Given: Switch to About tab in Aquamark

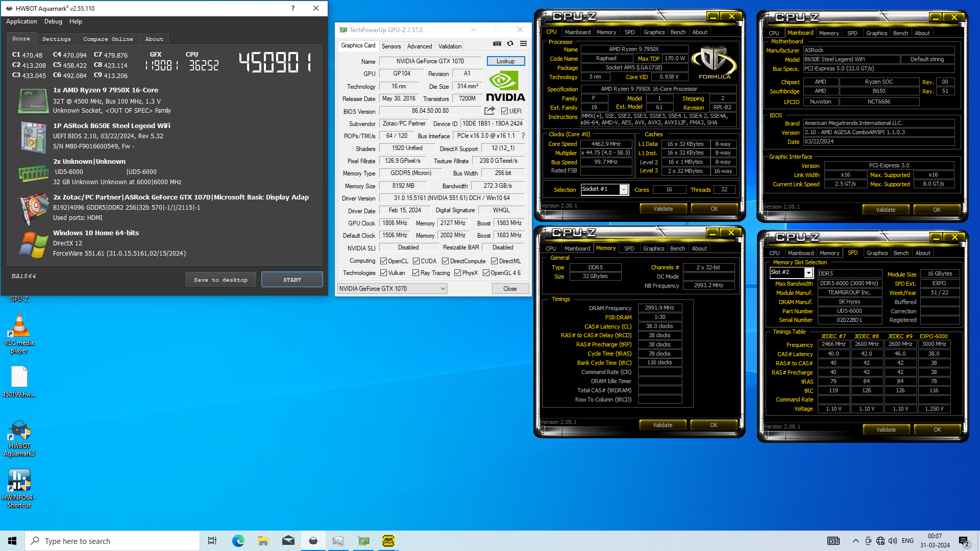Looking at the screenshot, I should click(x=154, y=39).
